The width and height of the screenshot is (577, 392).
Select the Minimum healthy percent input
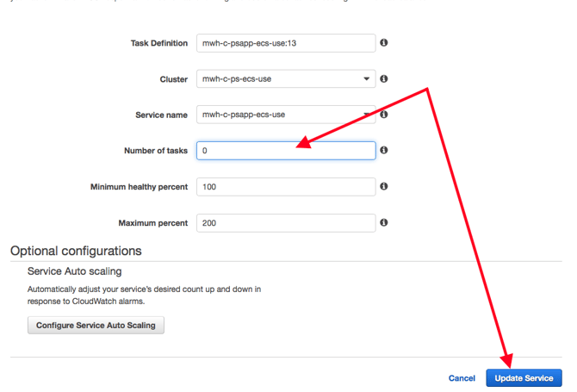click(x=285, y=187)
